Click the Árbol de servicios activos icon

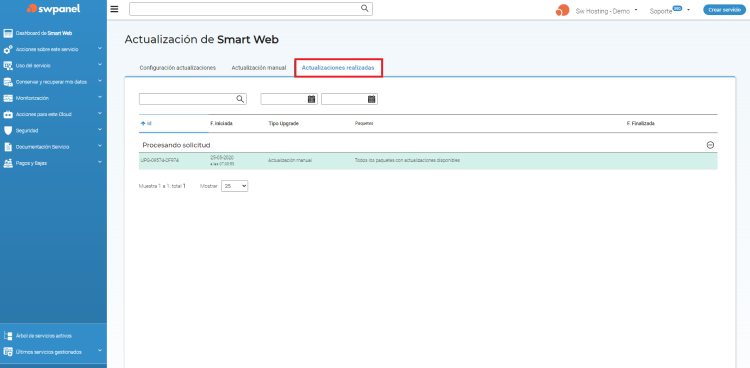(8, 336)
